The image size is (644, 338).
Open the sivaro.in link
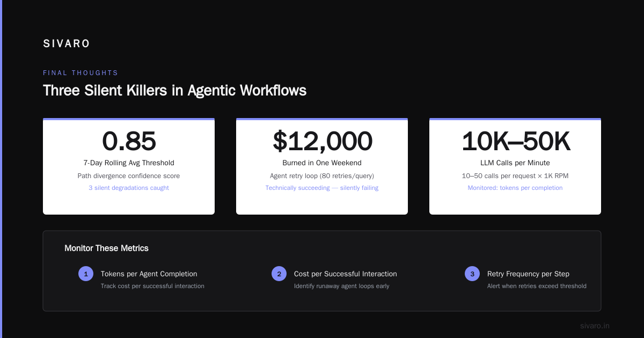click(595, 326)
